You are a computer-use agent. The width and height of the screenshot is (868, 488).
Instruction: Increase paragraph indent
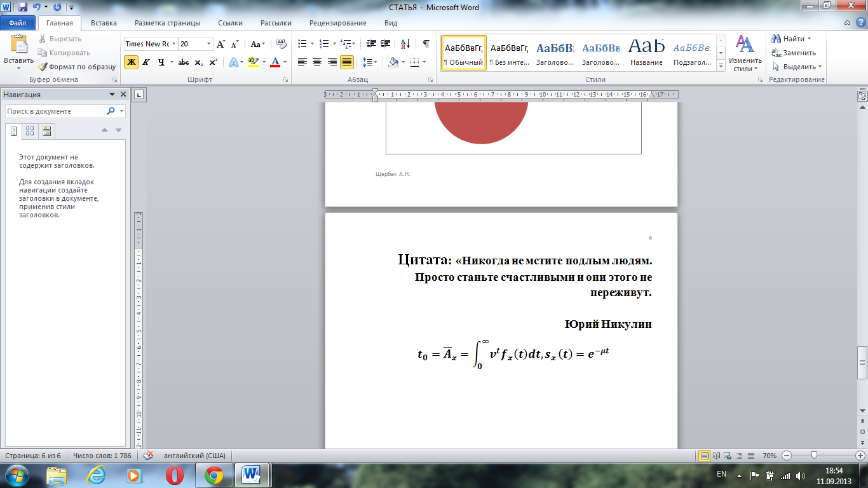[386, 44]
